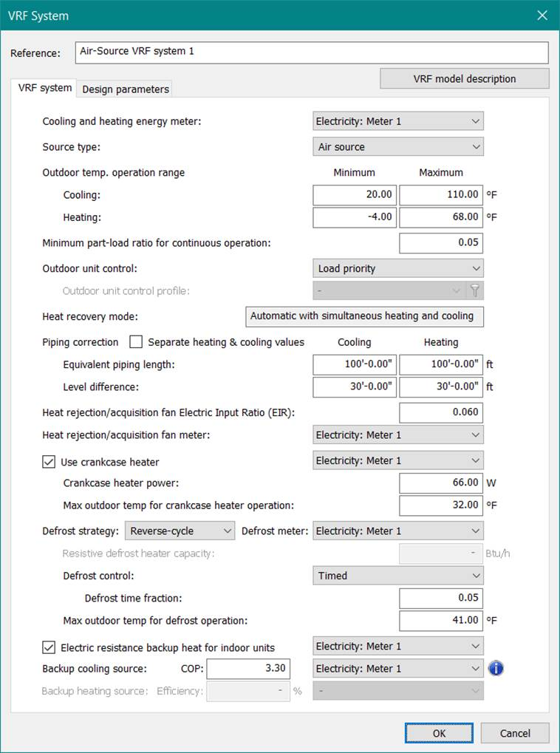The height and width of the screenshot is (753, 560).
Task: Expand the Defrost control Timed dropdown
Action: click(x=398, y=576)
